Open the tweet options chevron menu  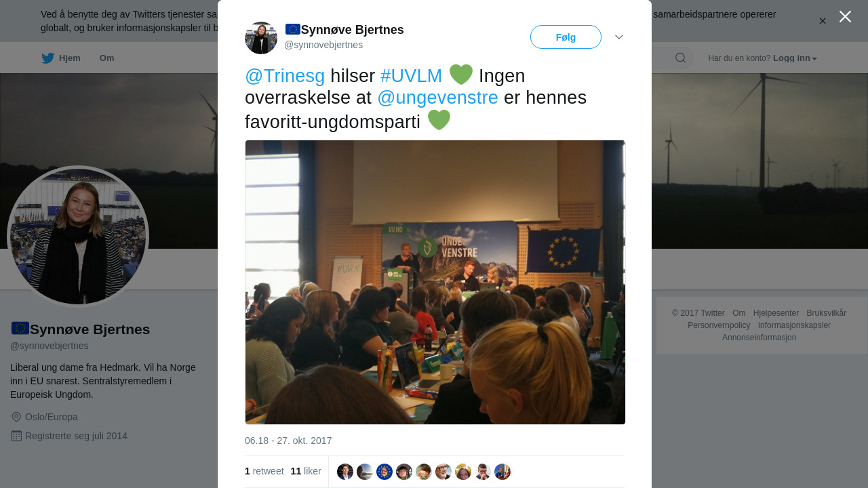[619, 37]
